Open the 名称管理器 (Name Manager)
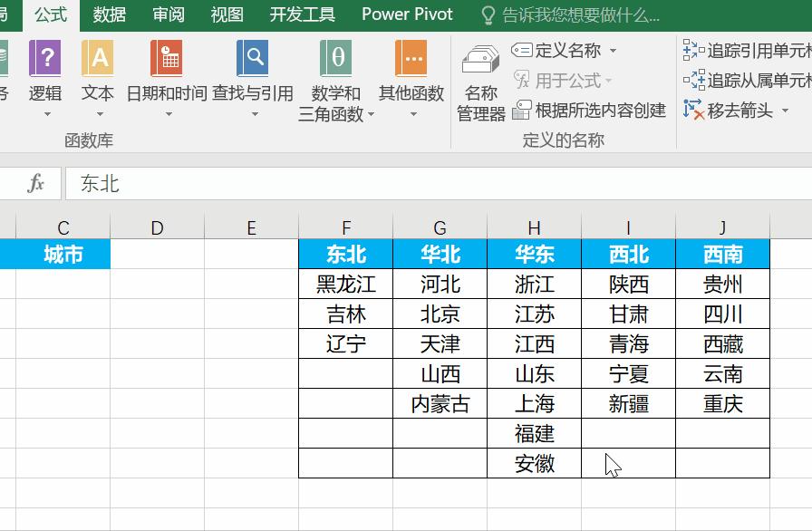The width and height of the screenshot is (812, 531). (481, 82)
